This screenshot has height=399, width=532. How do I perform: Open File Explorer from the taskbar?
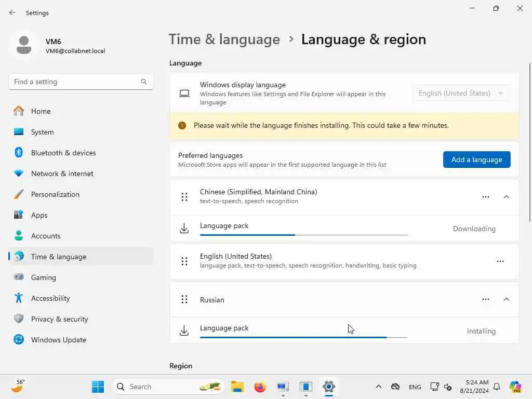[x=237, y=387]
